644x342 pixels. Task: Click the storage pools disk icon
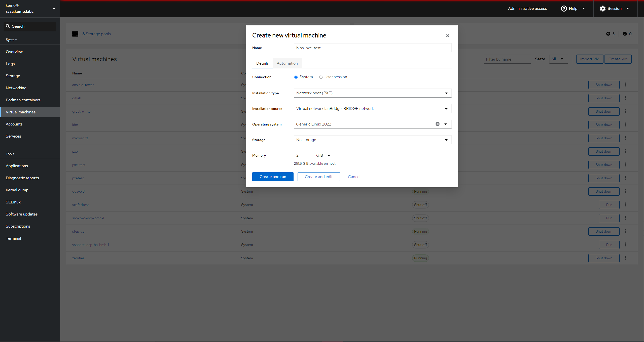point(75,34)
